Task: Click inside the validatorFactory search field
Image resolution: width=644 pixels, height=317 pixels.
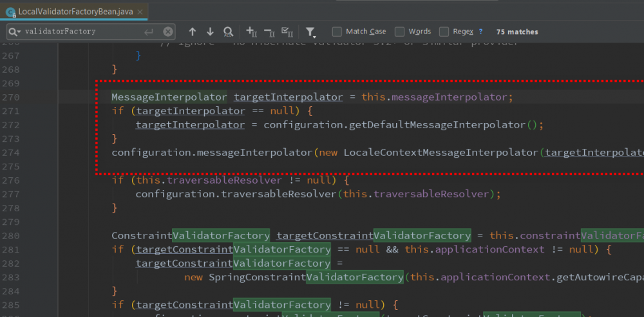Action: (77, 32)
